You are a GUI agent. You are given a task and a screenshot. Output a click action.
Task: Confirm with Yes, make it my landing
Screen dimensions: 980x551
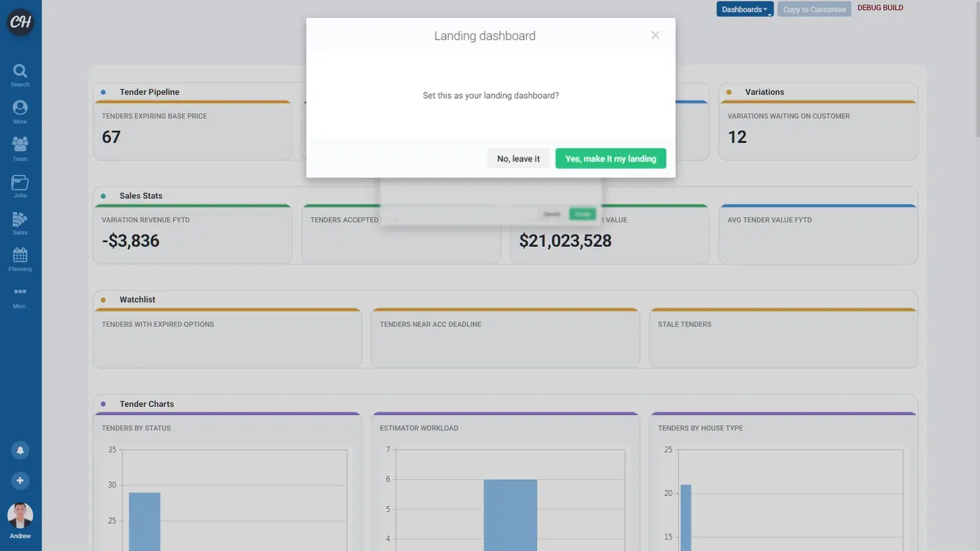pyautogui.click(x=611, y=158)
